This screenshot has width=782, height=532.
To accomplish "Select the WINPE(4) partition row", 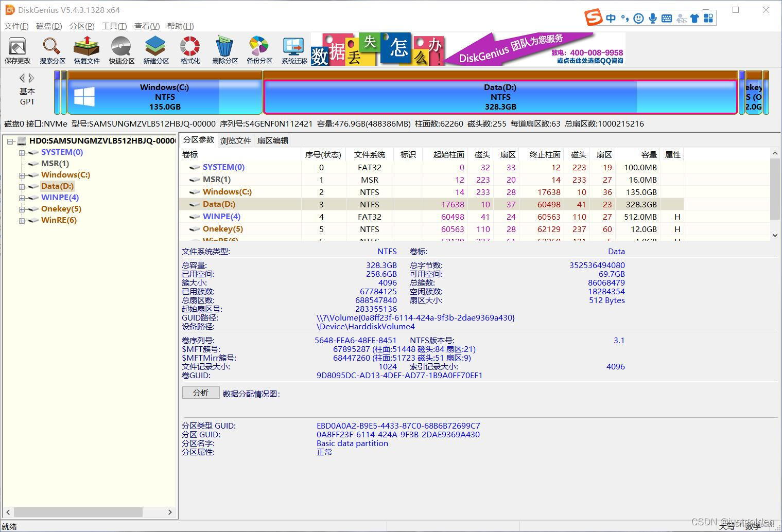I will [x=222, y=217].
